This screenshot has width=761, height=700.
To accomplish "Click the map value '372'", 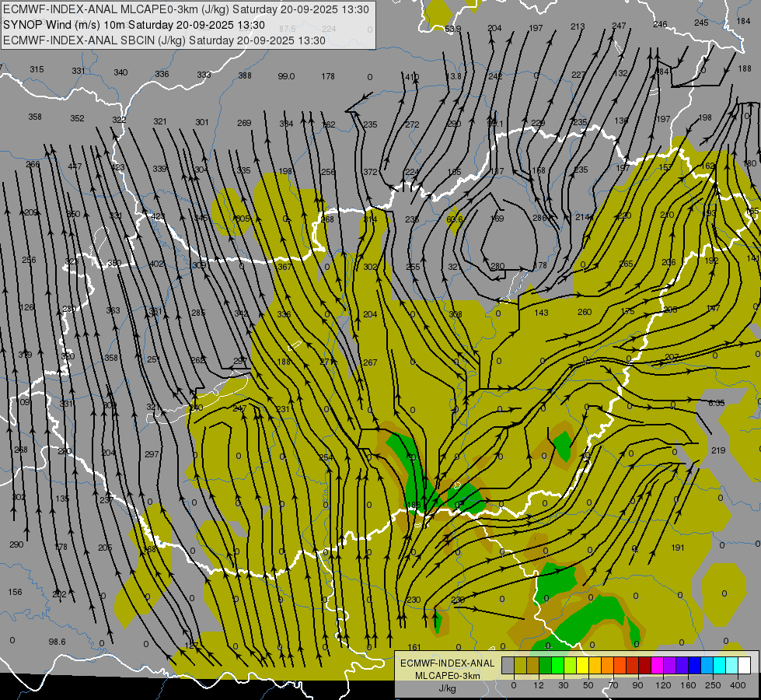I will point(370,171).
